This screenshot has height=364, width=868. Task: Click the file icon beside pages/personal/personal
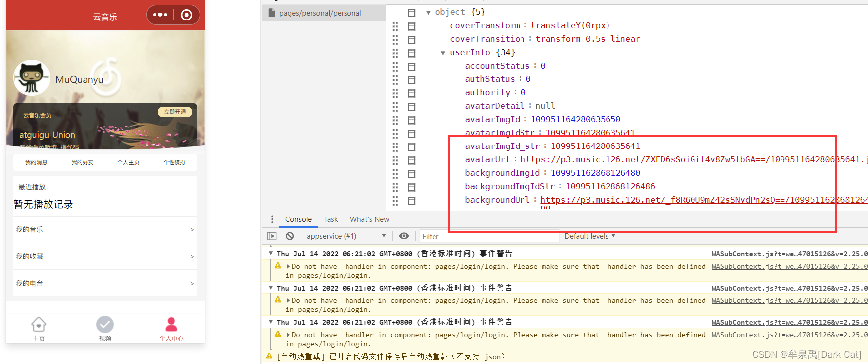[271, 13]
